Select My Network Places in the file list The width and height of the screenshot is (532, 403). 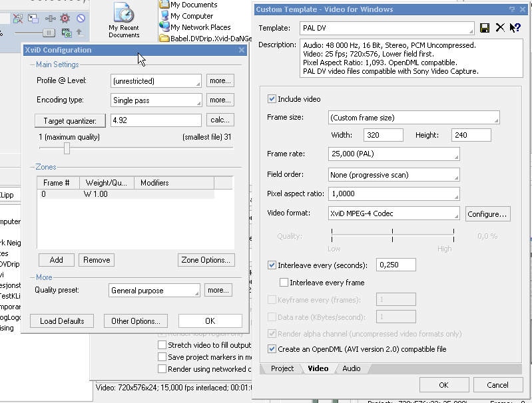[196, 27]
